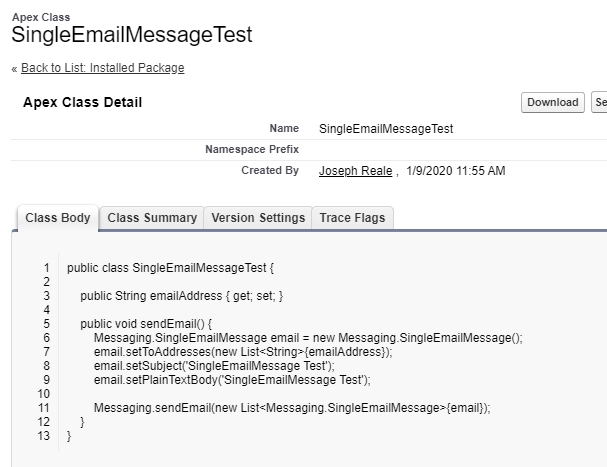Click the Created By label

(270, 170)
